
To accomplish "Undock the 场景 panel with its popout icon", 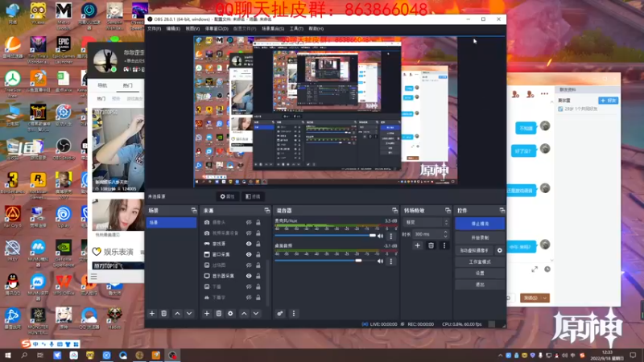I will 194,211.
